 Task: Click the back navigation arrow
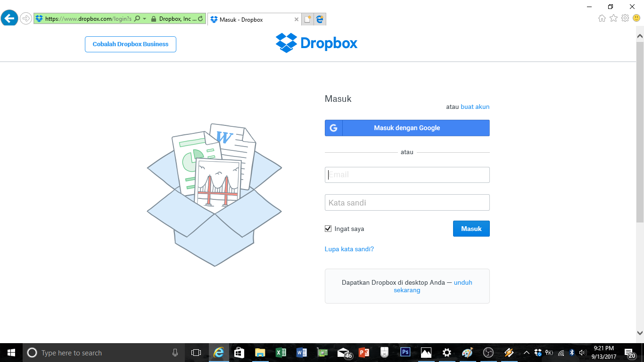click(x=9, y=18)
